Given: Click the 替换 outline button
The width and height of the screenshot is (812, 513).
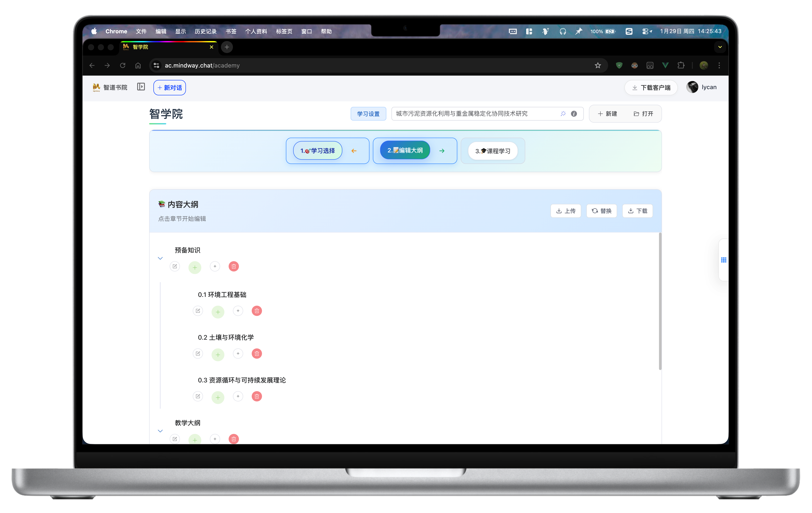Looking at the screenshot, I should (x=602, y=211).
